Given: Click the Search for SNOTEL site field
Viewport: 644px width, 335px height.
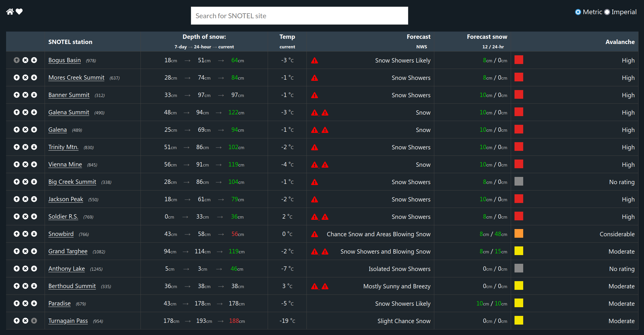Looking at the screenshot, I should click(x=299, y=16).
